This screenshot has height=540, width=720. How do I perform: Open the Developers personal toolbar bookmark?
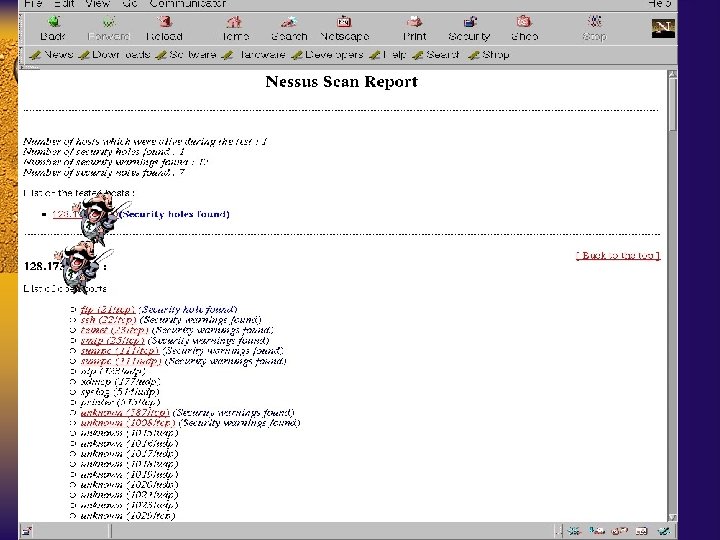coord(327,55)
